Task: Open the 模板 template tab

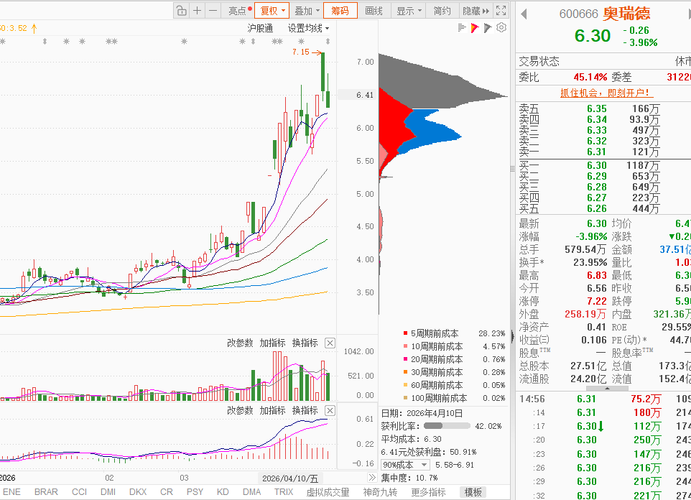Action: (472, 492)
